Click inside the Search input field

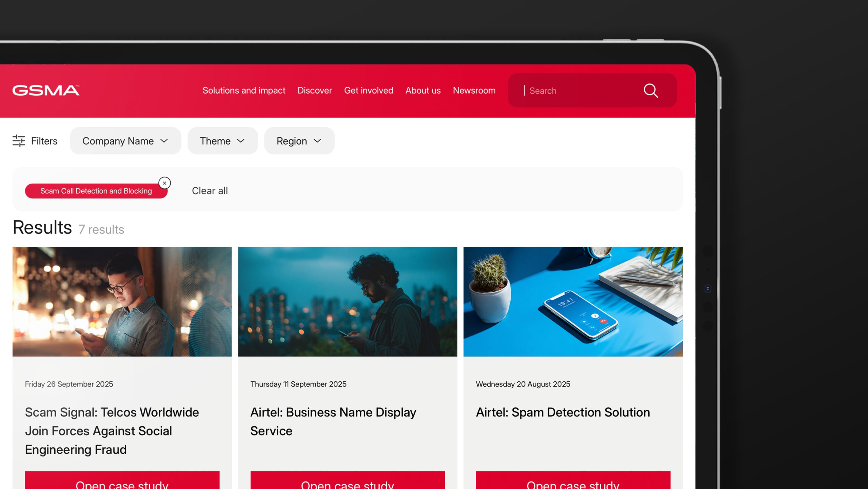click(576, 91)
